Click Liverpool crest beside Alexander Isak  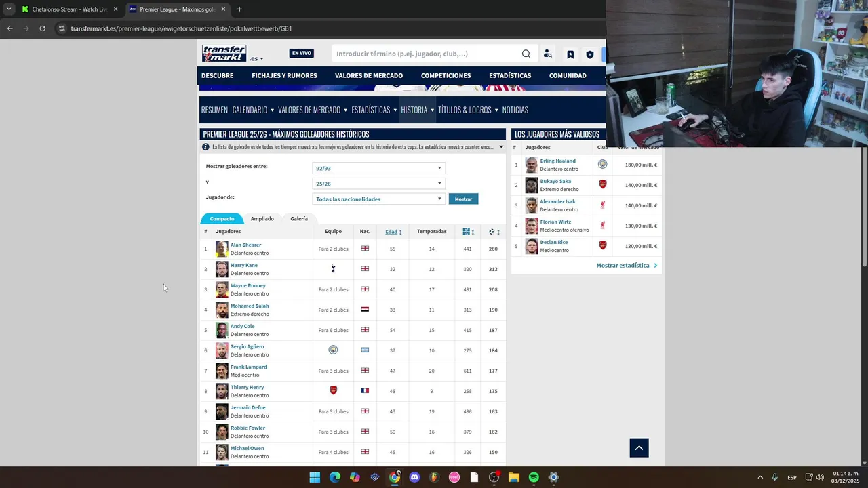click(602, 205)
